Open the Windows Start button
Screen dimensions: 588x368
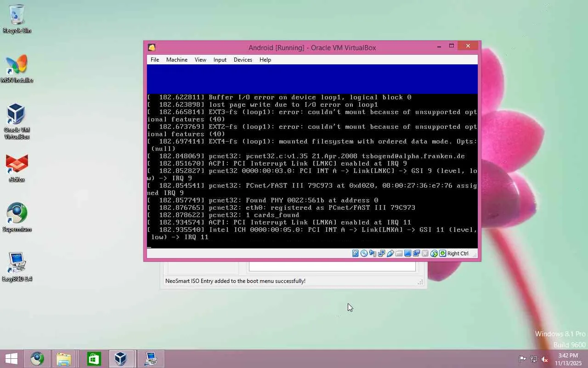[11, 359]
